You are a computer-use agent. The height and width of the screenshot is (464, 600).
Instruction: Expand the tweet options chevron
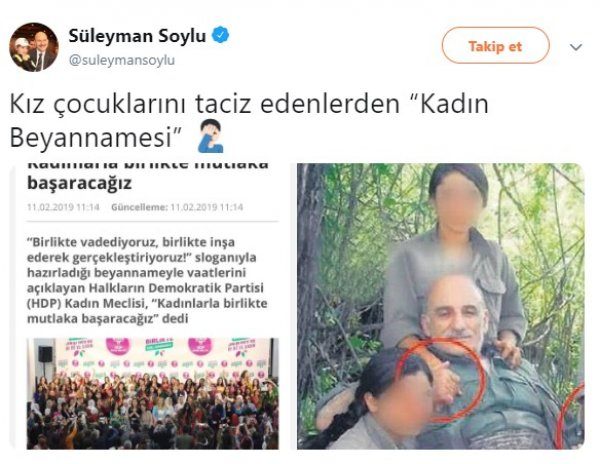click(x=576, y=47)
